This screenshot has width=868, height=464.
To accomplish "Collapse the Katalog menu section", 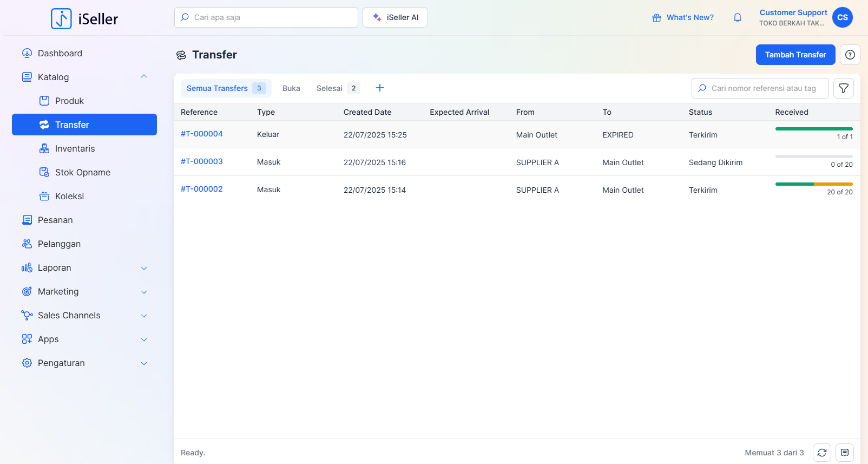I will [144, 77].
